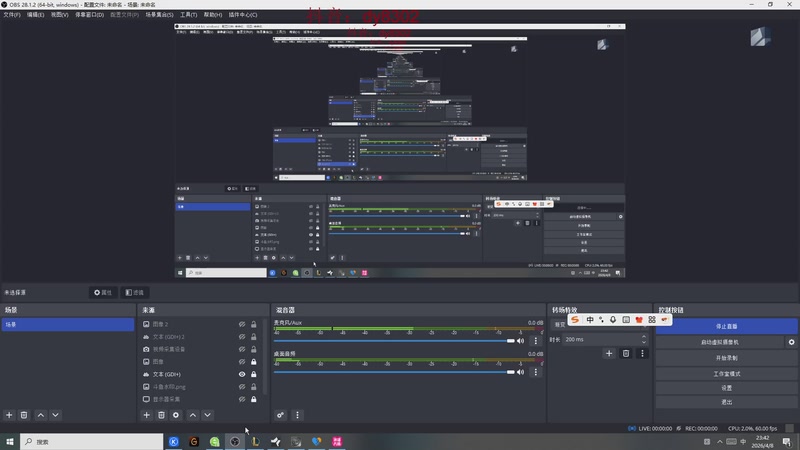Image resolution: width=800 pixels, height=450 pixels.
Task: Open mixer panel three-dot menu
Action: pos(297,415)
